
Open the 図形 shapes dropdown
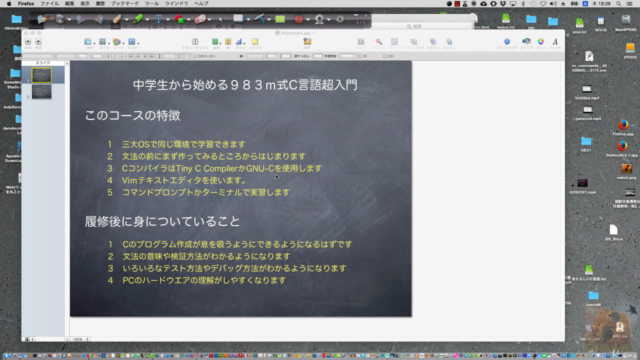click(x=216, y=42)
